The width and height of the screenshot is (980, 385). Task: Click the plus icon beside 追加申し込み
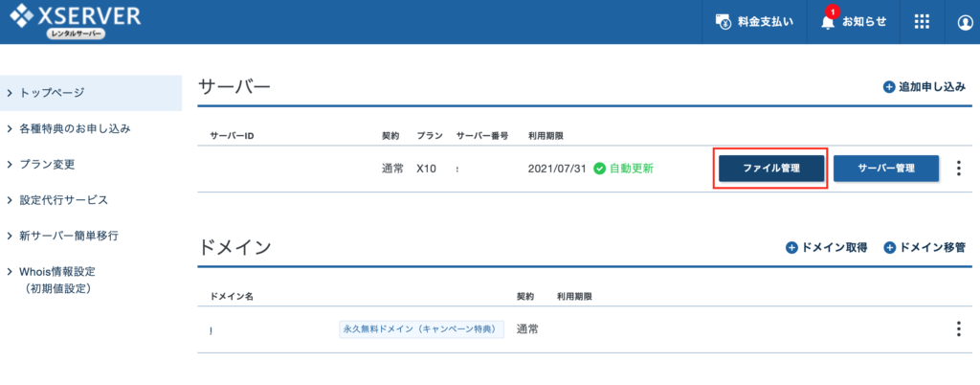coord(889,87)
